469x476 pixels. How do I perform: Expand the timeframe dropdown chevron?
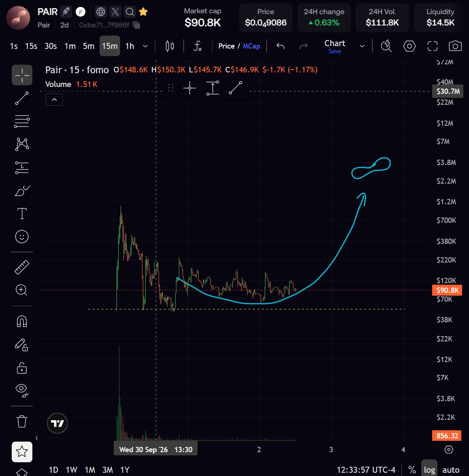click(145, 46)
